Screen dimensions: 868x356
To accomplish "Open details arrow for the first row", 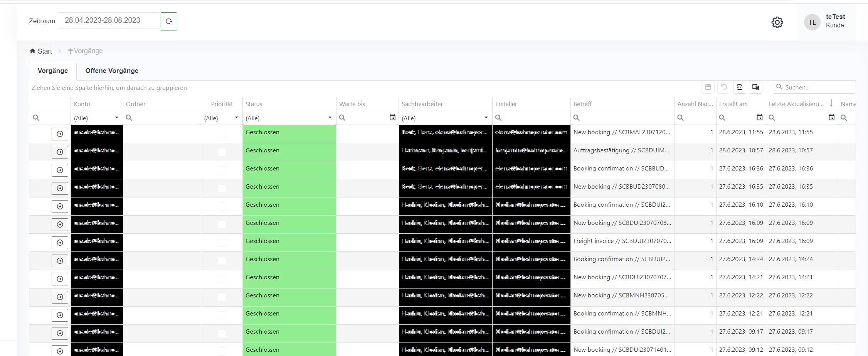I will tap(60, 134).
